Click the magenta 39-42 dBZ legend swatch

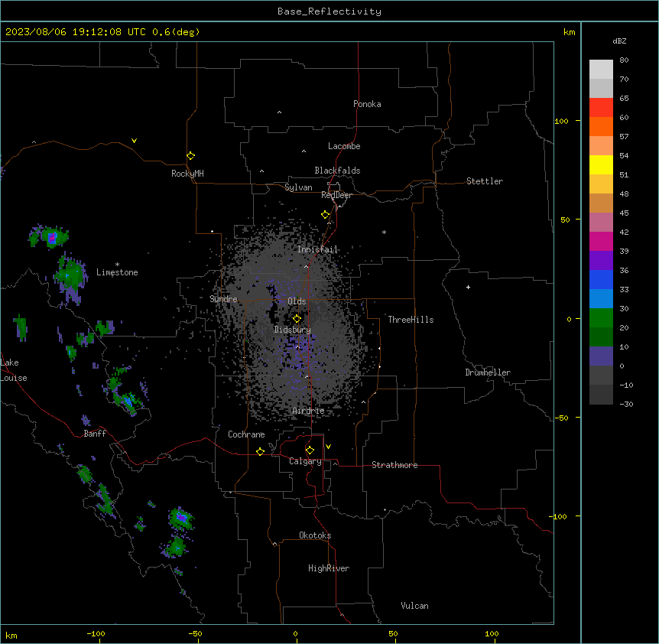coord(601,241)
